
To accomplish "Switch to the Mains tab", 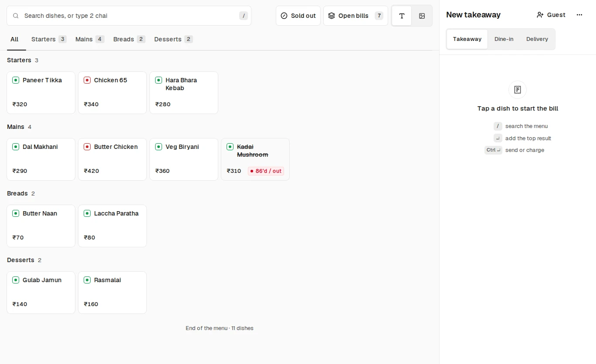I will [89, 39].
